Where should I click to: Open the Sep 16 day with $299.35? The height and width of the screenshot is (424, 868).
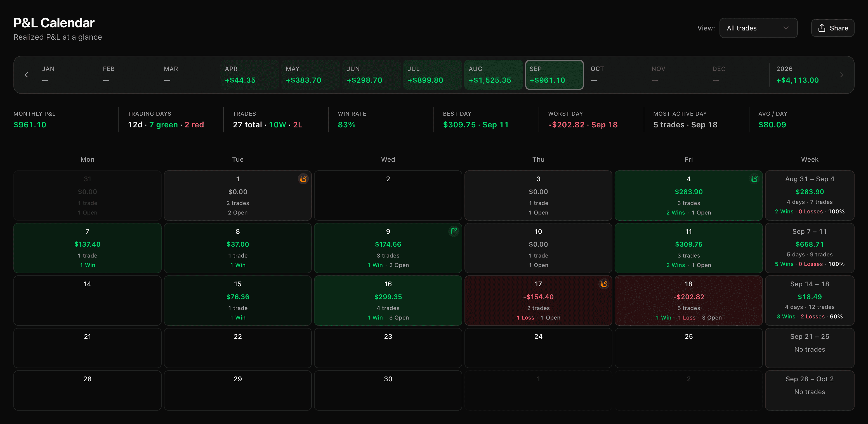[x=388, y=301]
